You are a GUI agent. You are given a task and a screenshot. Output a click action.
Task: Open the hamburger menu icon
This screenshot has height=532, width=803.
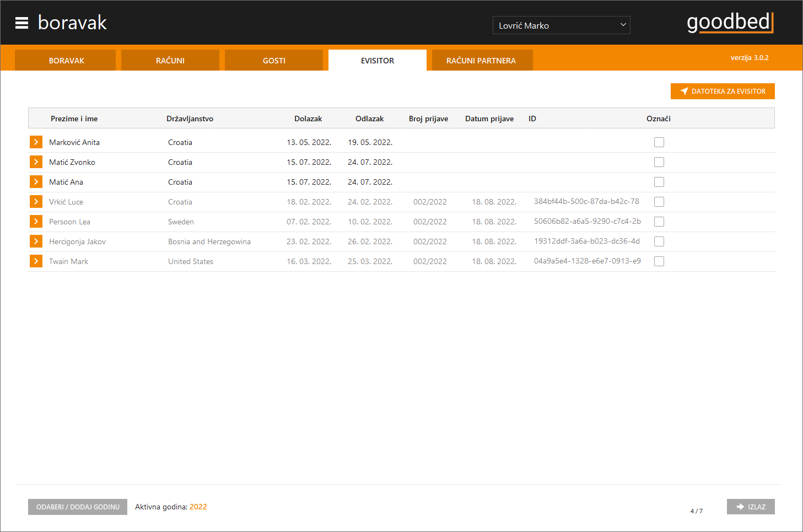[21, 23]
